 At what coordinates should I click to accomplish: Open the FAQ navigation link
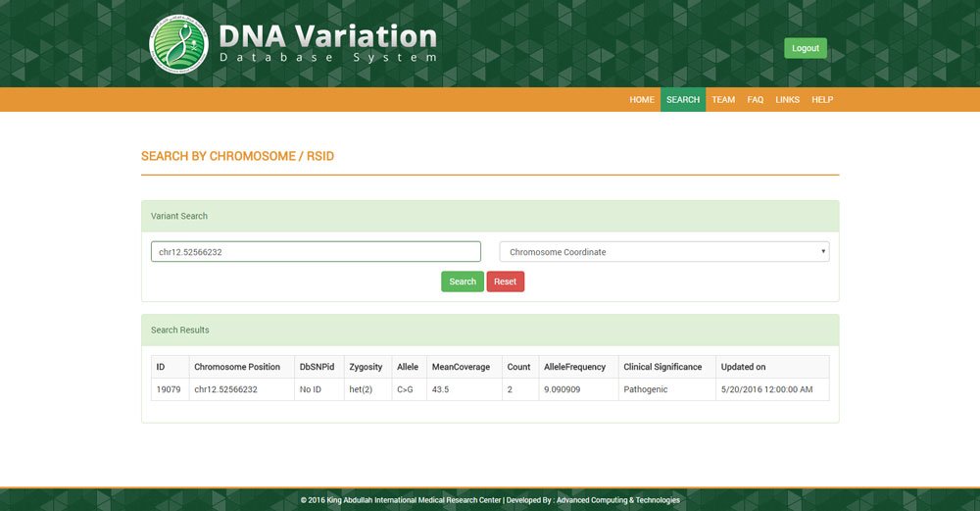[x=755, y=100]
